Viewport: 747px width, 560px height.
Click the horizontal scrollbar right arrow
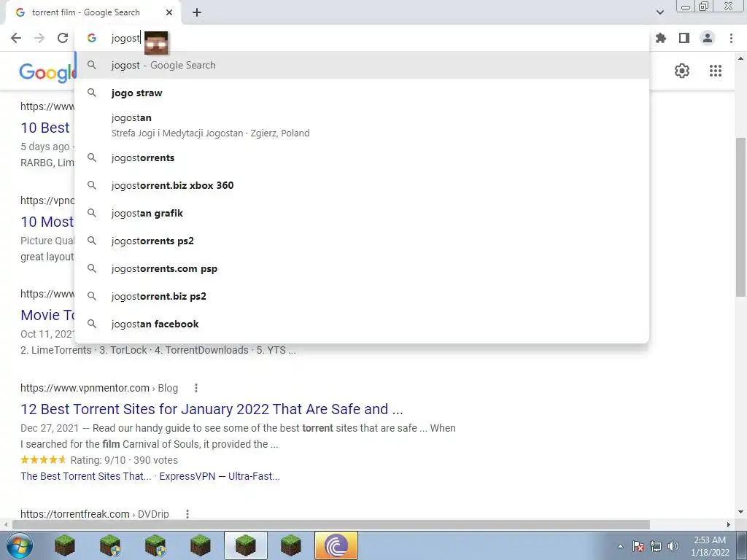[729, 525]
